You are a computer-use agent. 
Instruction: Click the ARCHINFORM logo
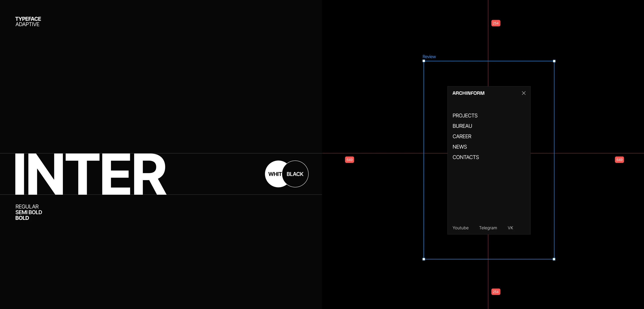(x=468, y=93)
